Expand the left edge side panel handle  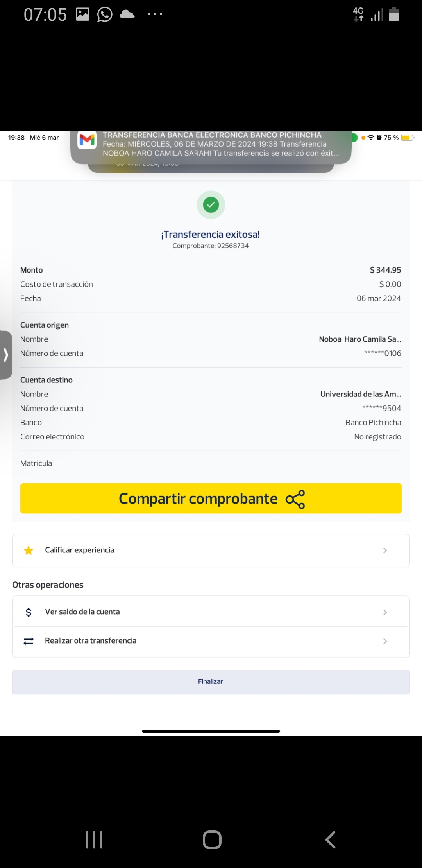[6, 355]
